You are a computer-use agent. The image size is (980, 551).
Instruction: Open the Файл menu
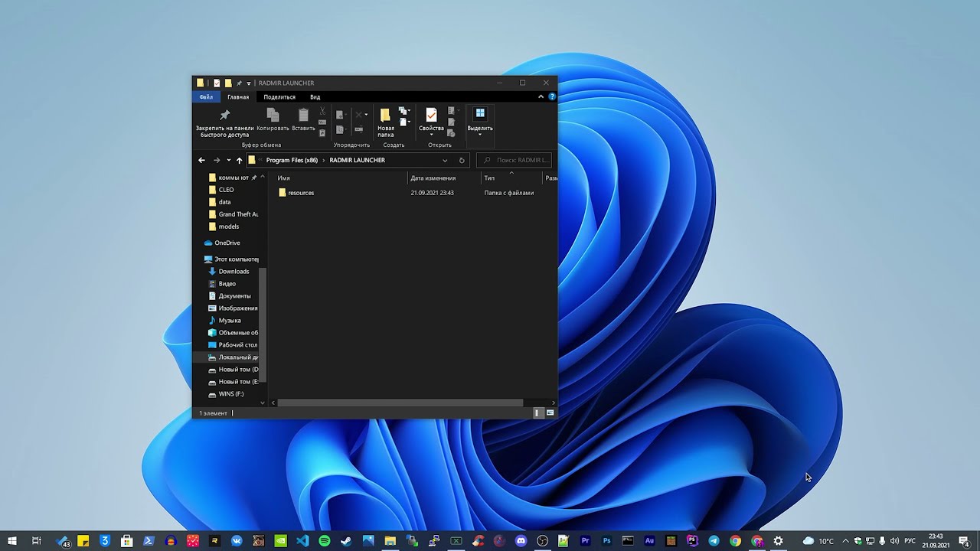pyautogui.click(x=206, y=97)
